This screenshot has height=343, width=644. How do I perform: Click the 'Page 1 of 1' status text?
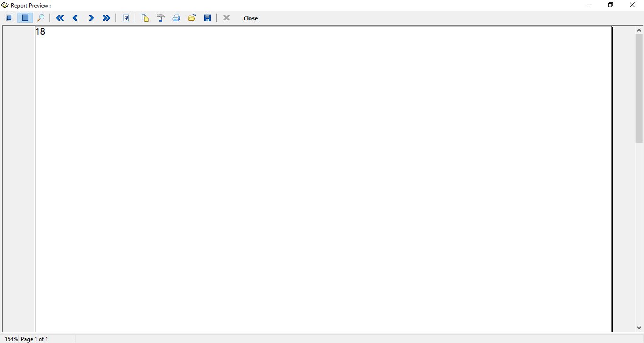pos(34,339)
